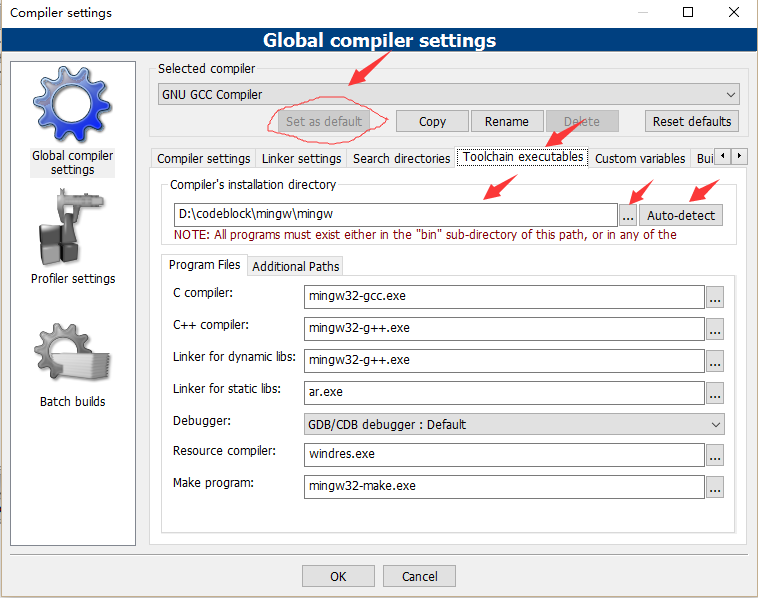
Task: Browse for C++ compiler executable
Action: 715,329
